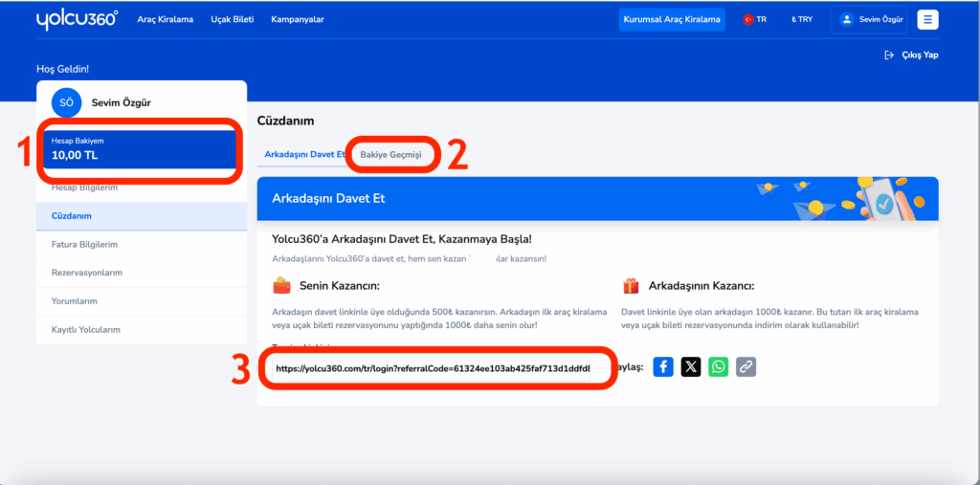Click the Hesap Bakiyem 10,00 TL balance card
The width and height of the screenshot is (980, 485).
(142, 150)
